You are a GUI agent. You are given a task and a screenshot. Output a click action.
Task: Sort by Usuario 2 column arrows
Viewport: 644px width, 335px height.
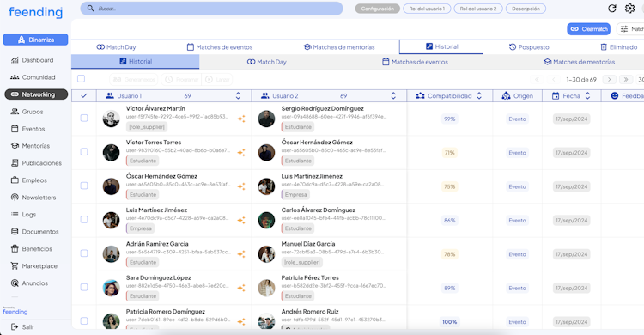(x=393, y=95)
